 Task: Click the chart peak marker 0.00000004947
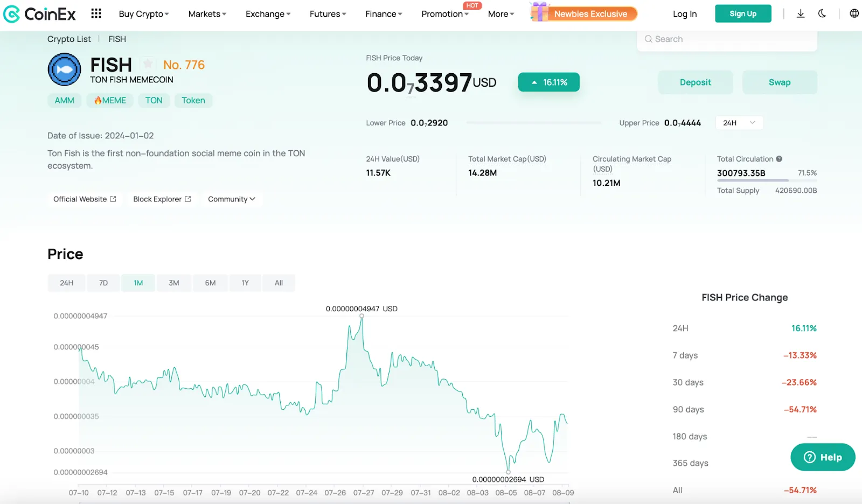(x=362, y=316)
